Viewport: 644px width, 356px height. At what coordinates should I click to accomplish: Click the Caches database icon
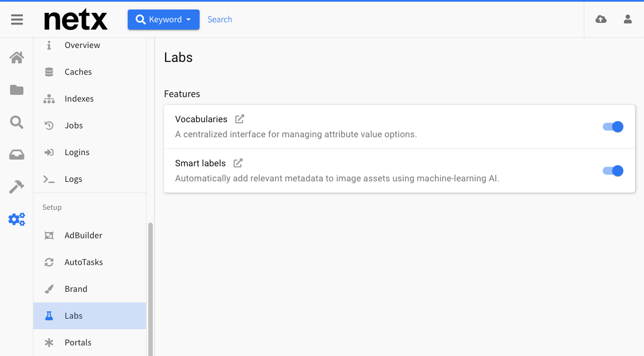pos(49,72)
